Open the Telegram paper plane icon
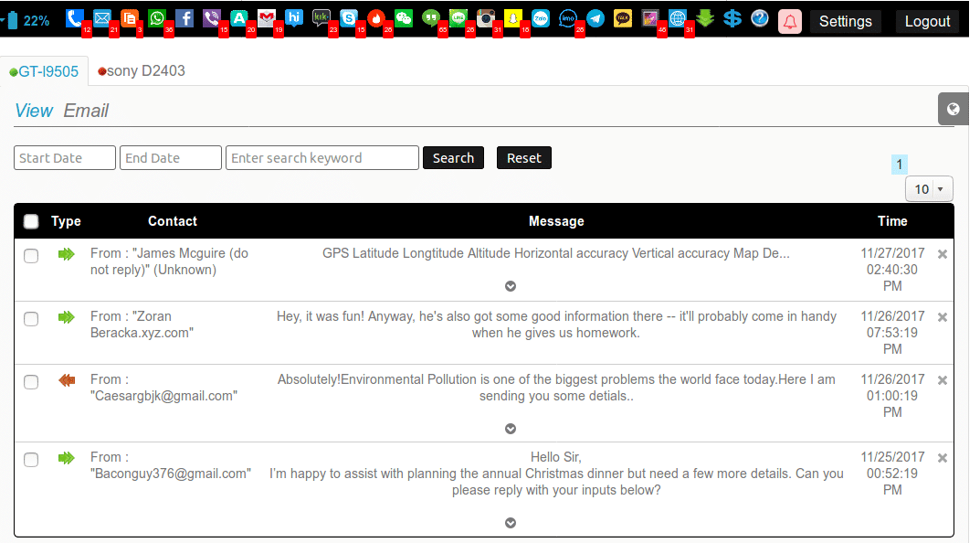 click(595, 18)
